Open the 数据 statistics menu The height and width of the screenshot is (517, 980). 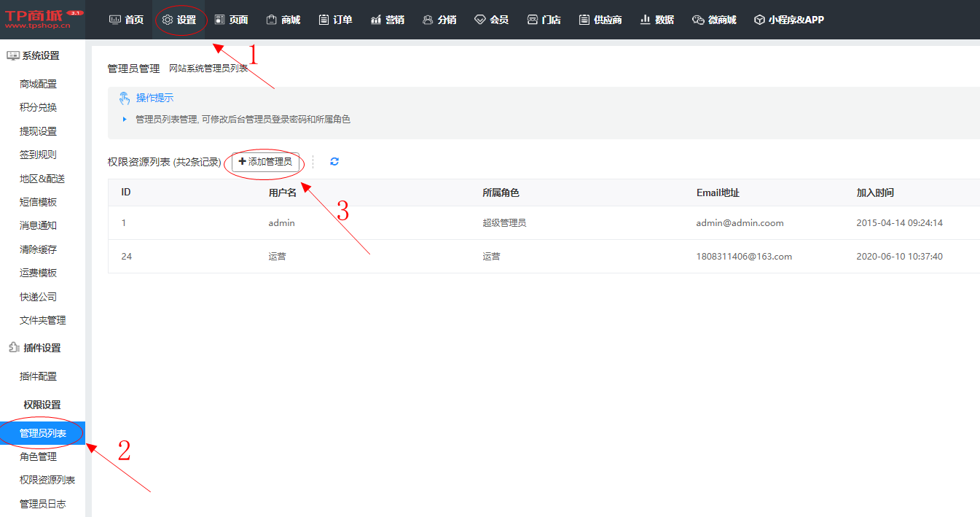(656, 20)
